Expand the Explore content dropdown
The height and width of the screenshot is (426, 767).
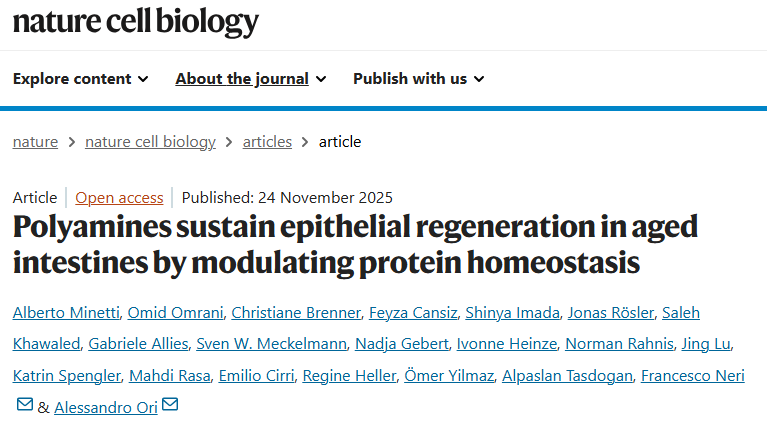[80, 79]
